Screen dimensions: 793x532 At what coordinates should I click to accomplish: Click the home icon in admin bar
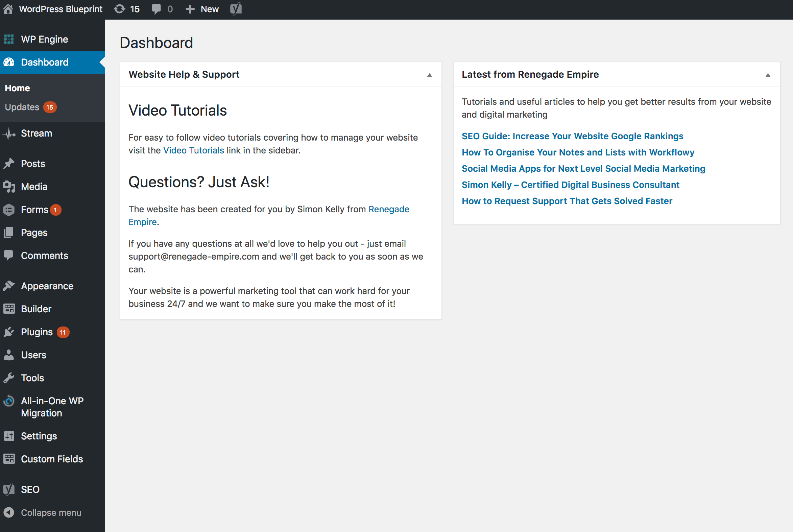tap(8, 9)
